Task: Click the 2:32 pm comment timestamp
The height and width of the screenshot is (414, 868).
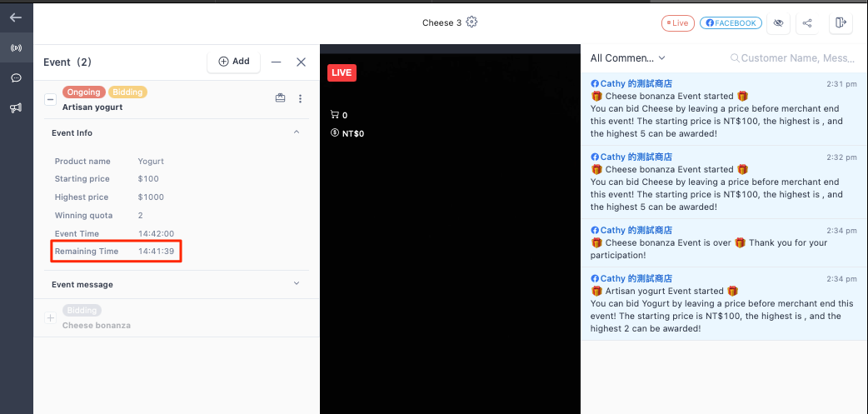Action: pyautogui.click(x=841, y=157)
